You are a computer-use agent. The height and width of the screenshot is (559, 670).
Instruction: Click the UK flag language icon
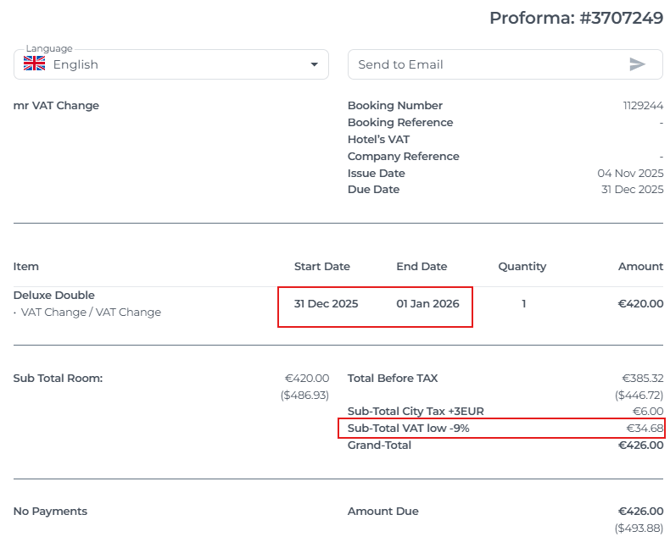click(35, 64)
